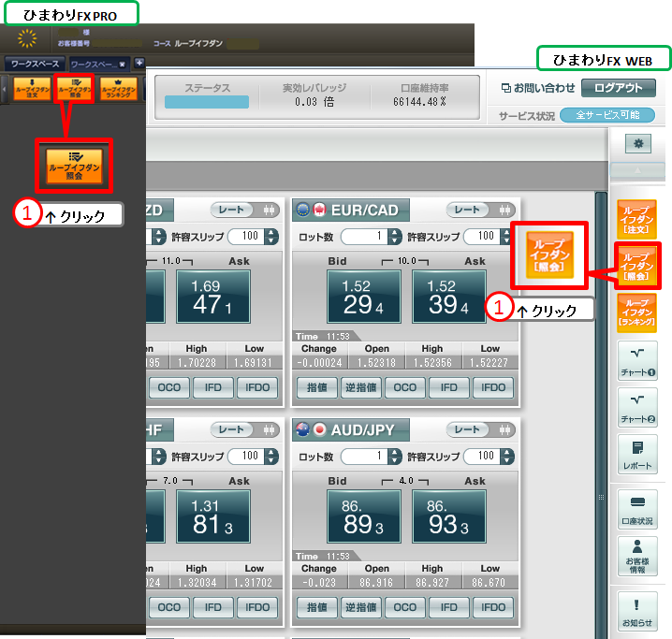Click EUR/CAD Ask price 1.52394
Viewport: 672px width, 639px height.
[x=448, y=297]
